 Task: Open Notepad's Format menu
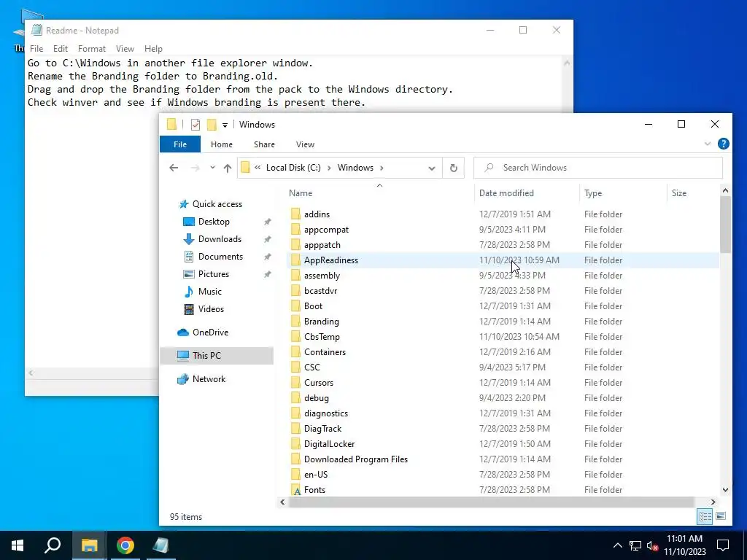pyautogui.click(x=91, y=49)
